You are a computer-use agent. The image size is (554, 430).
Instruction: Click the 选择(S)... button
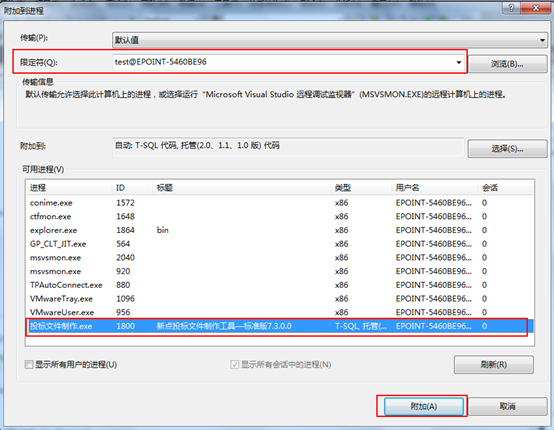[x=507, y=148]
